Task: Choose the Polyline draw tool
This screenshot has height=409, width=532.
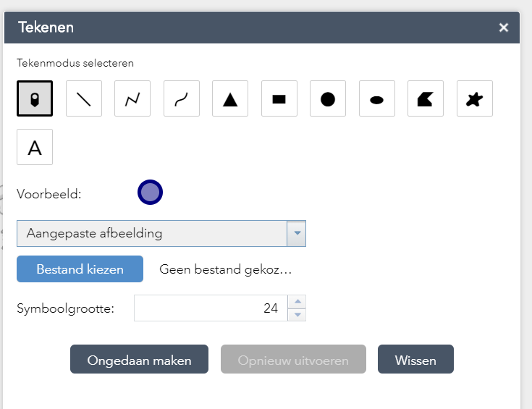Action: point(132,98)
